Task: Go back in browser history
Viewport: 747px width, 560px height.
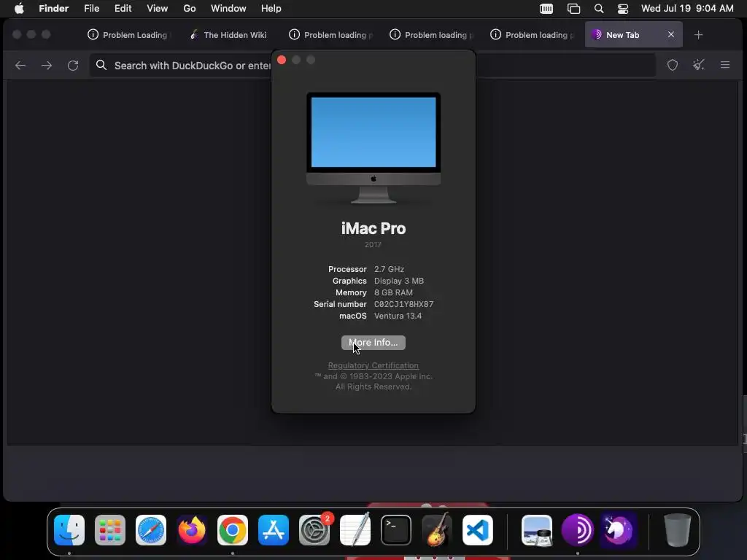Action: [20, 65]
